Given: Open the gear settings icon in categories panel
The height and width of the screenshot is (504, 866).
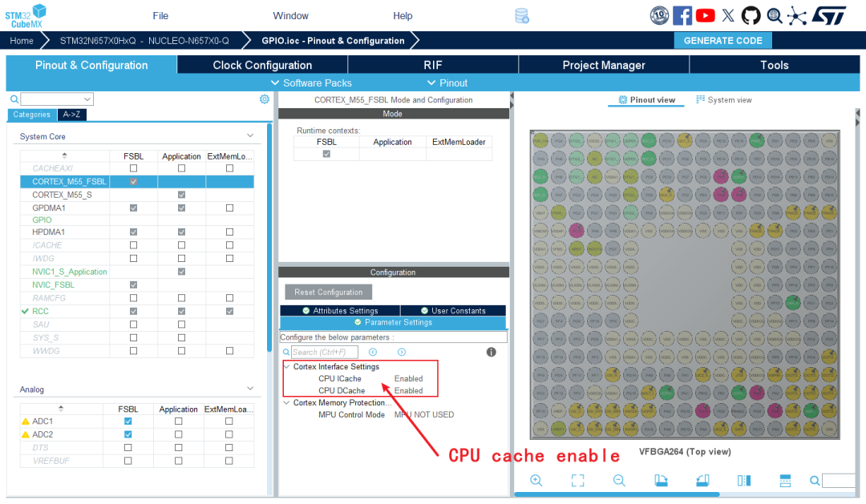Looking at the screenshot, I should click(x=265, y=99).
